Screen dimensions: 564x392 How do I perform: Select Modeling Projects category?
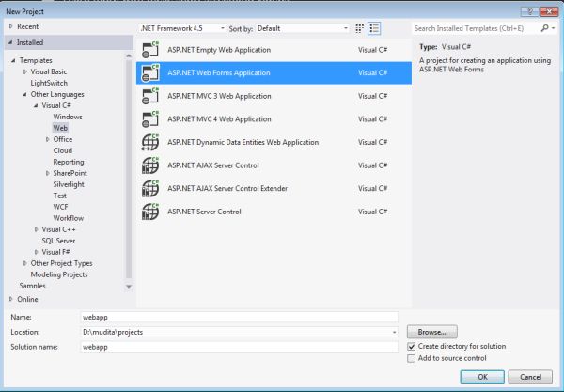point(59,274)
